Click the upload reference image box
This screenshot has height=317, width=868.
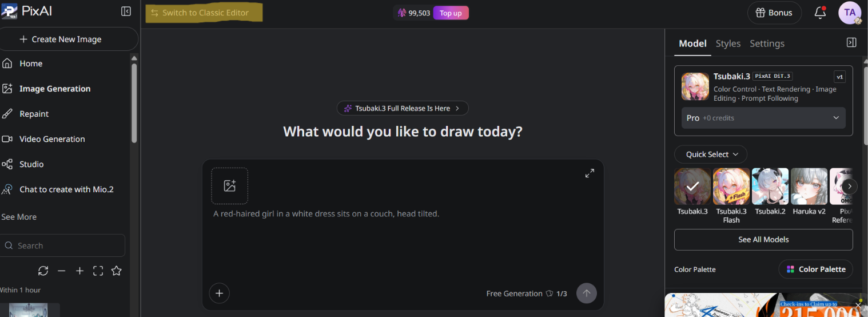click(x=229, y=186)
